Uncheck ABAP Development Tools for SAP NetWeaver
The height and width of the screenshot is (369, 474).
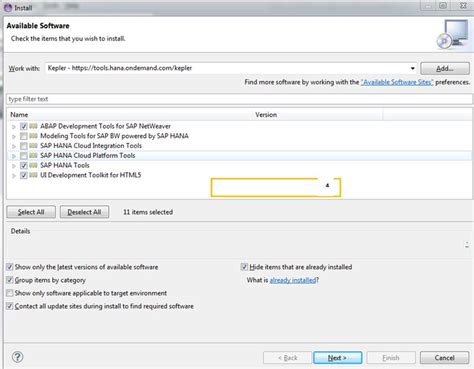(24, 126)
